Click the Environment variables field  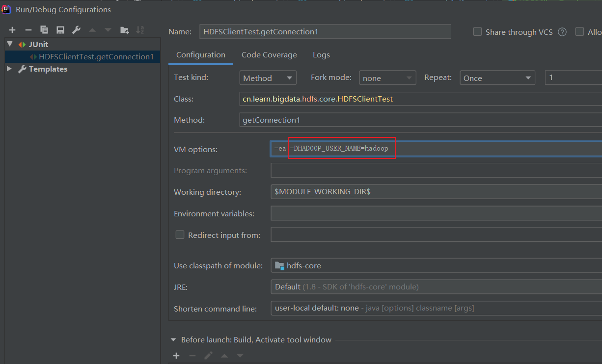coord(436,213)
